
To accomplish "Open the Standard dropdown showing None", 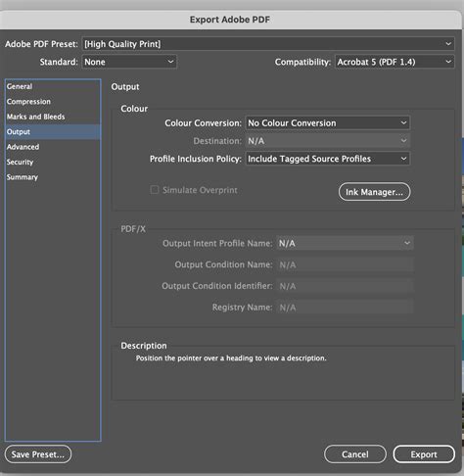I will 129,62.
